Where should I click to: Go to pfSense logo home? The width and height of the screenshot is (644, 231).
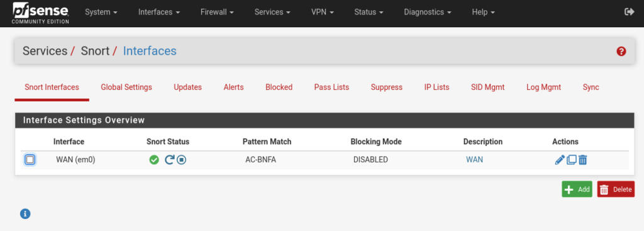(x=40, y=13)
